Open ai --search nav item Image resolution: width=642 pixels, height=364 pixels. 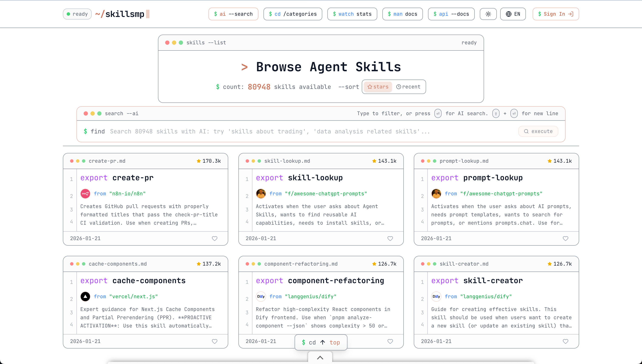pos(233,14)
